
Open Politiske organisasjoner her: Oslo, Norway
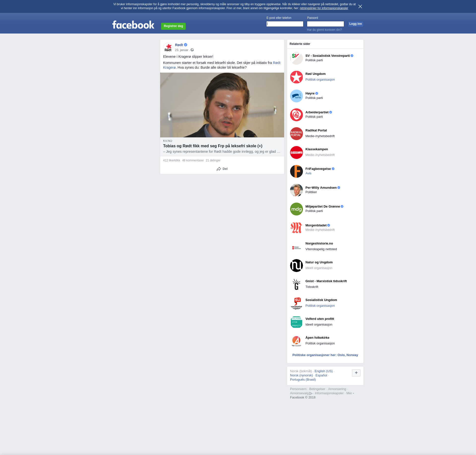tap(325, 355)
